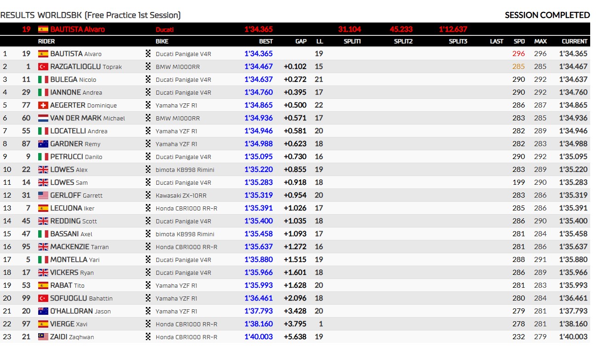598x364 pixels.
Task: Click the BEST column header
Action: pos(266,41)
